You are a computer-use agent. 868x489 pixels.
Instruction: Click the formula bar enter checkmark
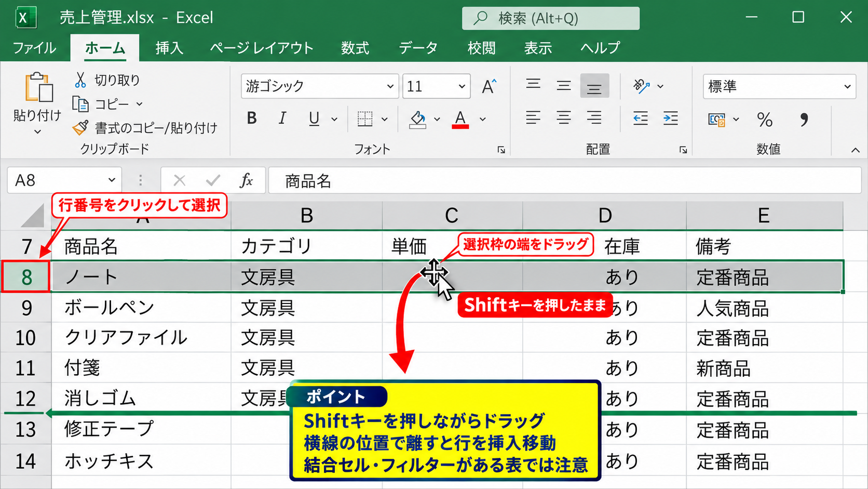coord(213,180)
